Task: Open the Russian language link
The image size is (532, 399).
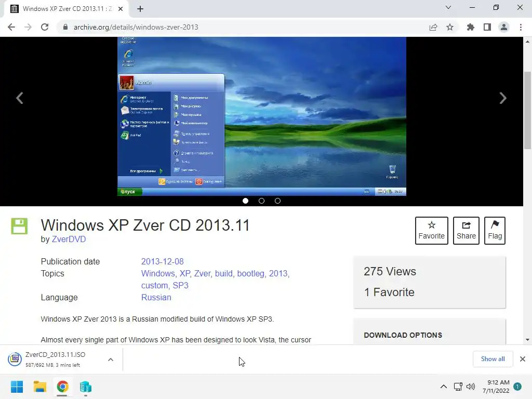Action: pyautogui.click(x=156, y=298)
